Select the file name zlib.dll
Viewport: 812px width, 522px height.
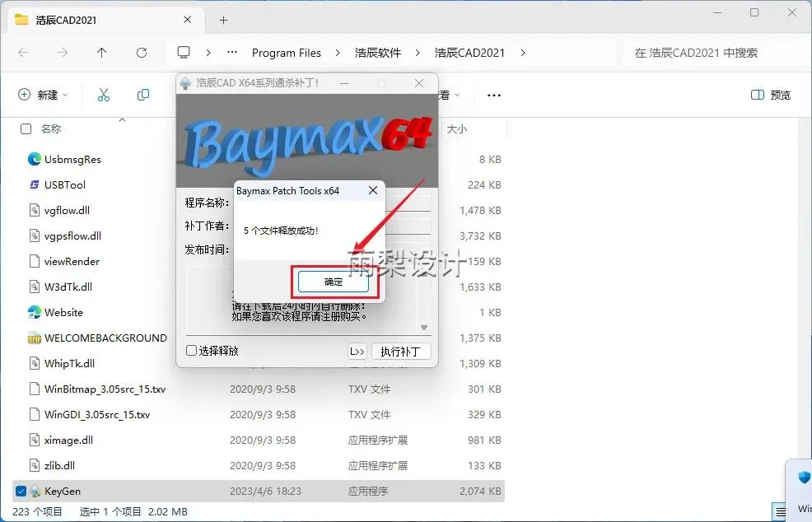click(x=59, y=465)
